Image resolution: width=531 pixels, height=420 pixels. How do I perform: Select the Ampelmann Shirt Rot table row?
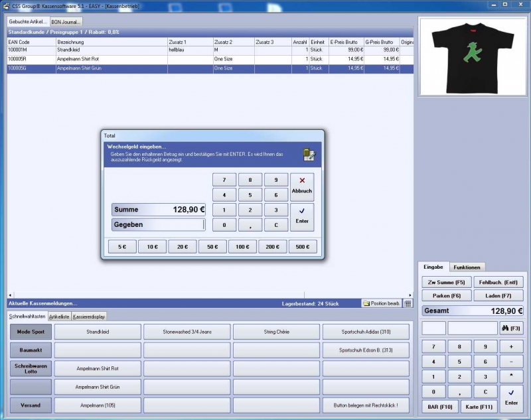pos(210,59)
